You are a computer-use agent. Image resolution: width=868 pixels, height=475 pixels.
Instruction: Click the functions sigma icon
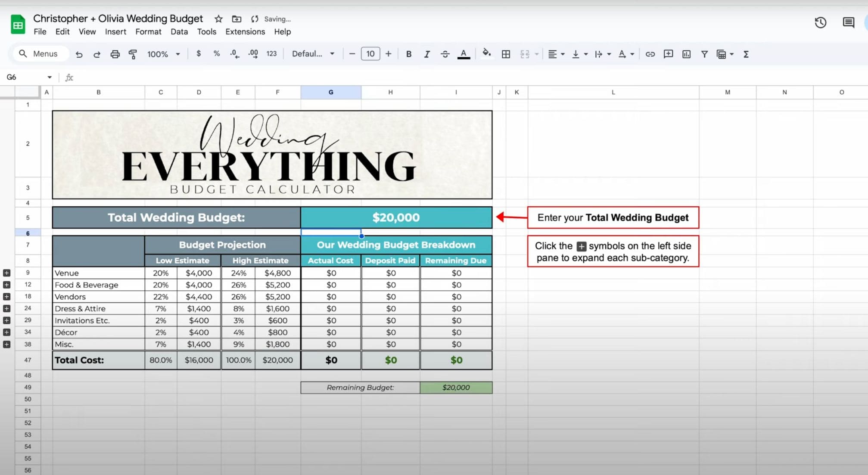pyautogui.click(x=746, y=54)
